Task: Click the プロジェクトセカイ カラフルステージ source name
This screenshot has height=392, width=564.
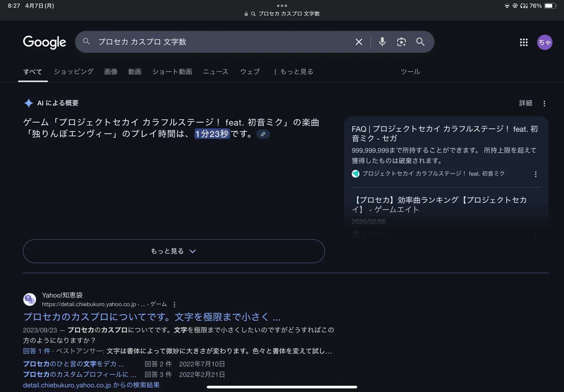Action: coord(434,174)
